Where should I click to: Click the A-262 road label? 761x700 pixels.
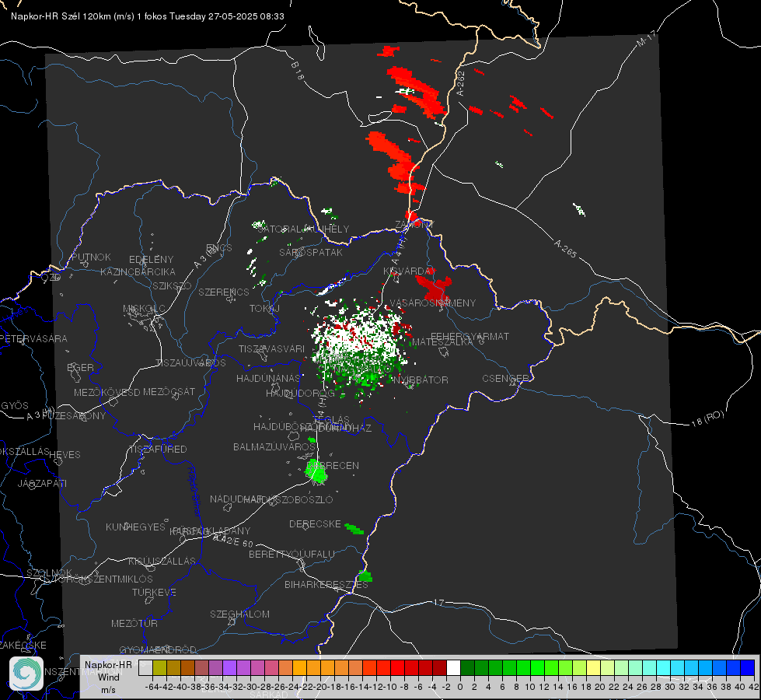tap(461, 83)
